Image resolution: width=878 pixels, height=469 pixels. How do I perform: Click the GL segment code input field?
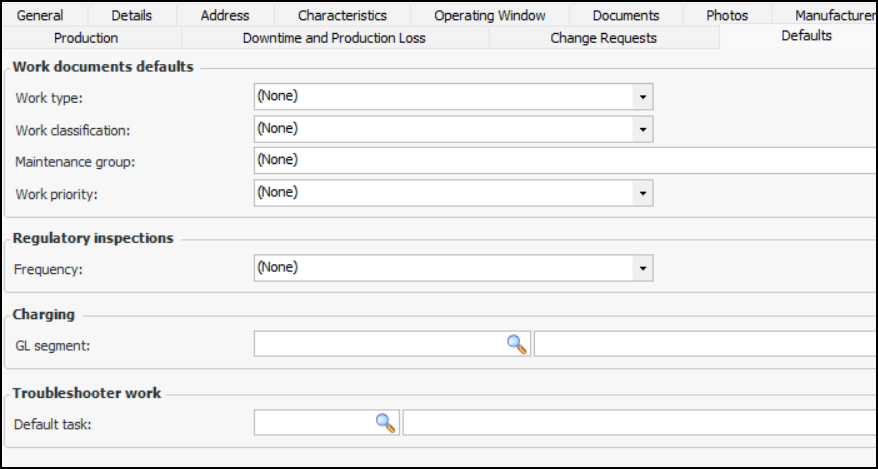[x=380, y=345]
